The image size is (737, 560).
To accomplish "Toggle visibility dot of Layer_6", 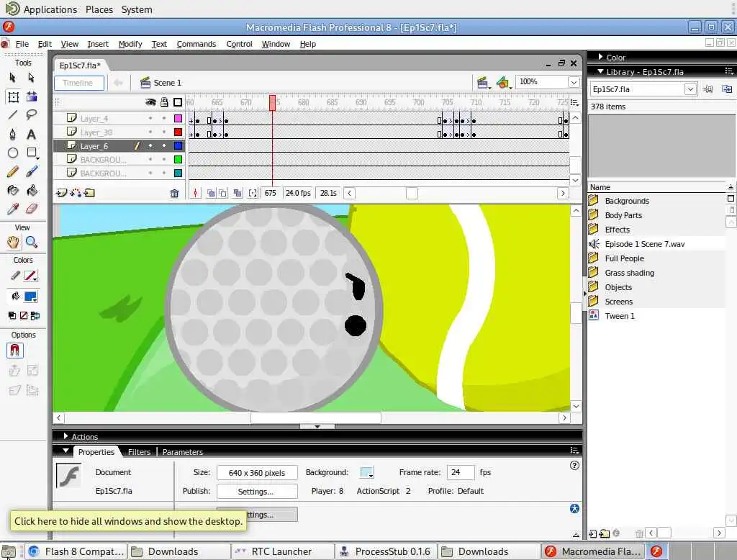I will tap(150, 146).
